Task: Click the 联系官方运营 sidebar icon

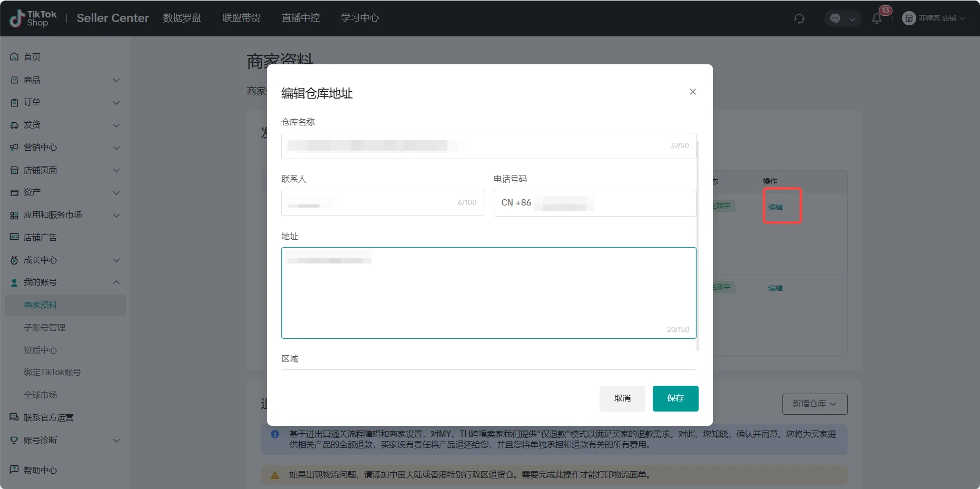Action: pos(14,417)
